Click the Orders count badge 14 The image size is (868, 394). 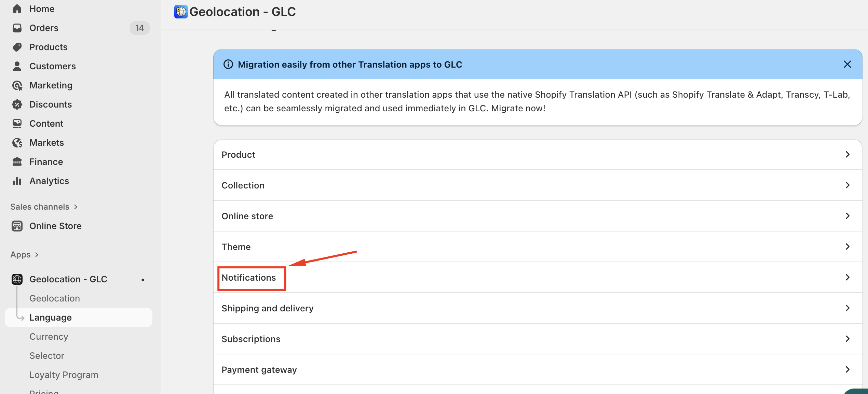[x=139, y=28]
